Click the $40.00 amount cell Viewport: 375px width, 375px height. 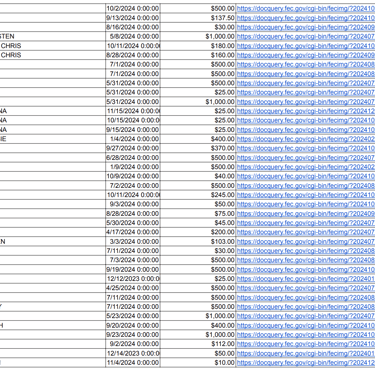[x=198, y=176]
